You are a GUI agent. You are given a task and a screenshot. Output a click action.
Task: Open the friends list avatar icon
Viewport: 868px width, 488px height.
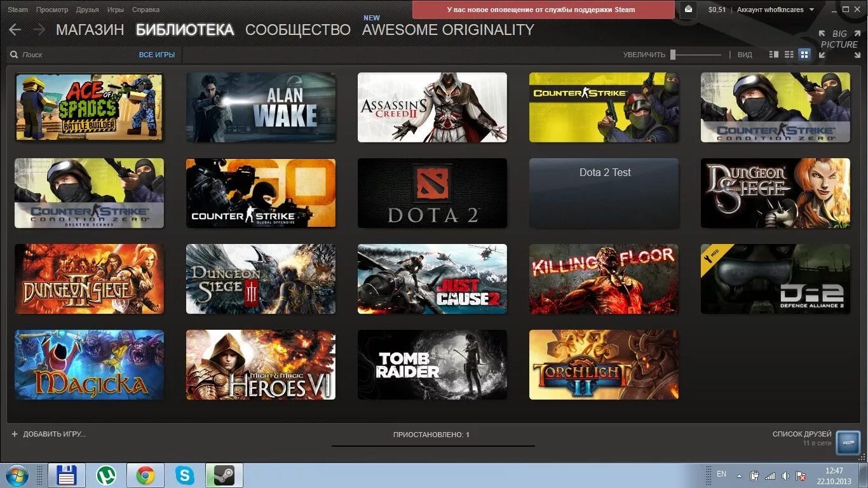pyautogui.click(x=848, y=442)
